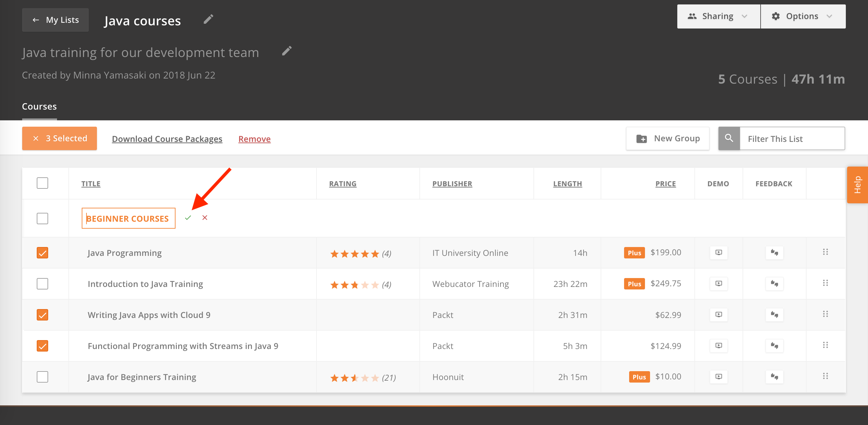Open feedback for Introduction to Java Training

tap(774, 283)
